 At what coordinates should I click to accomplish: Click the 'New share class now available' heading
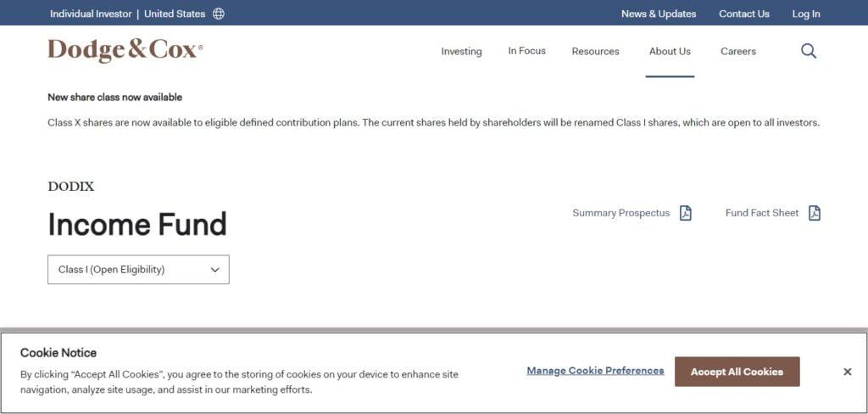(x=114, y=97)
